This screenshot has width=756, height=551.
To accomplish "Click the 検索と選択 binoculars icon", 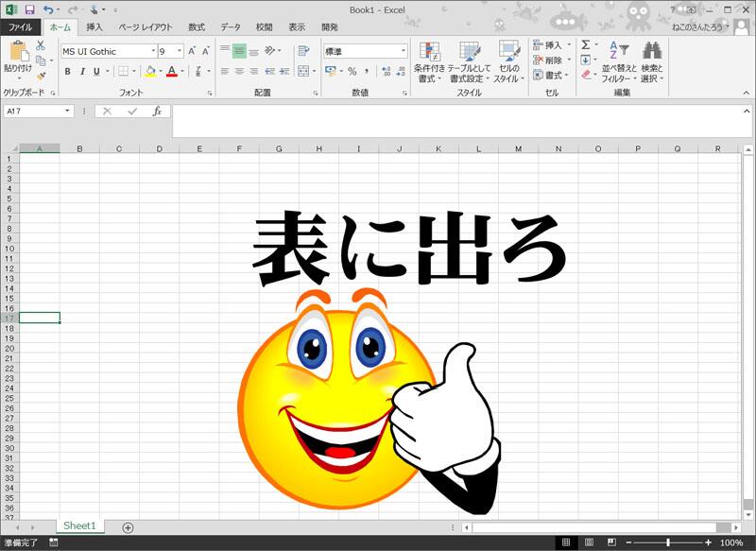I will [652, 51].
